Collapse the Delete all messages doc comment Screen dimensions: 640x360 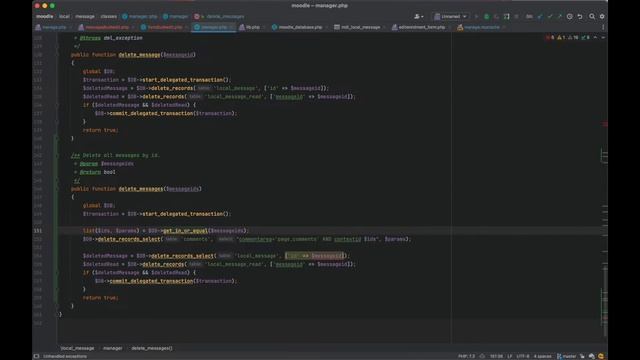pos(57,156)
